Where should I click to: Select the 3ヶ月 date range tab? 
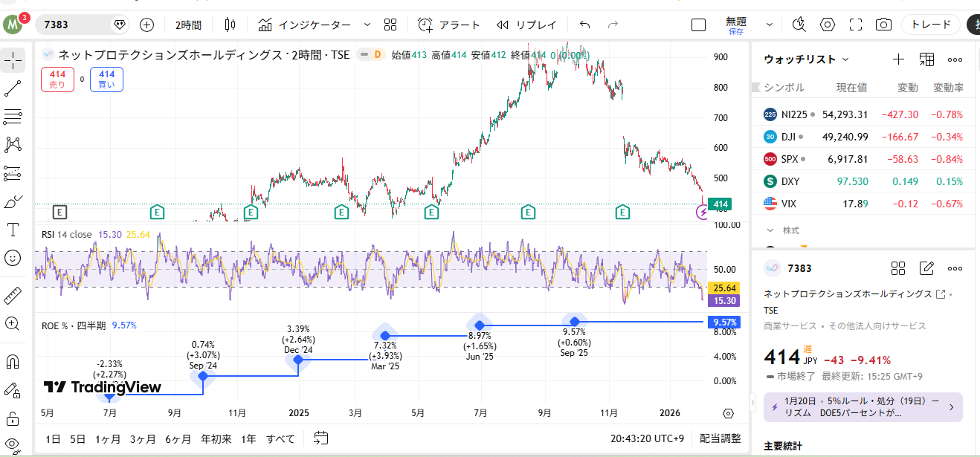click(x=142, y=438)
